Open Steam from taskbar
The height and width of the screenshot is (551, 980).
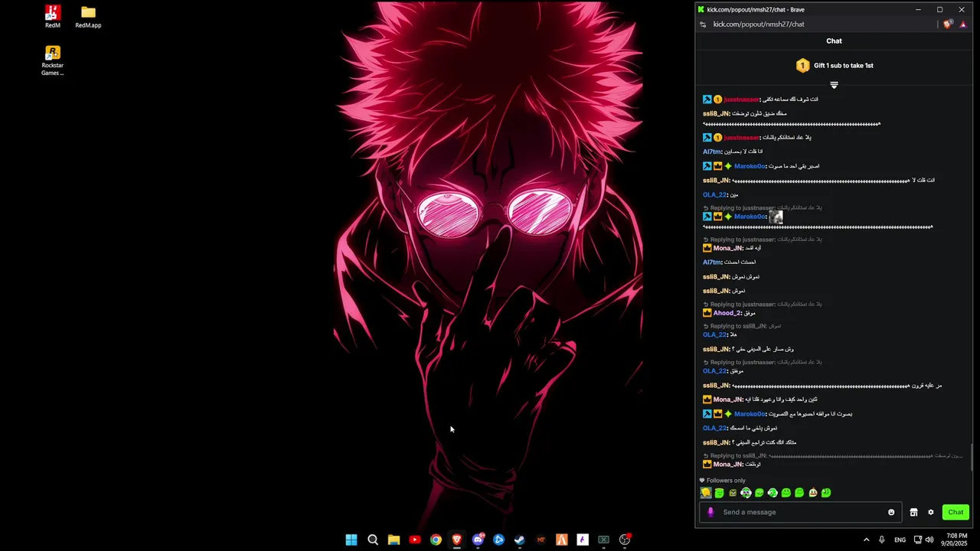pos(519,540)
